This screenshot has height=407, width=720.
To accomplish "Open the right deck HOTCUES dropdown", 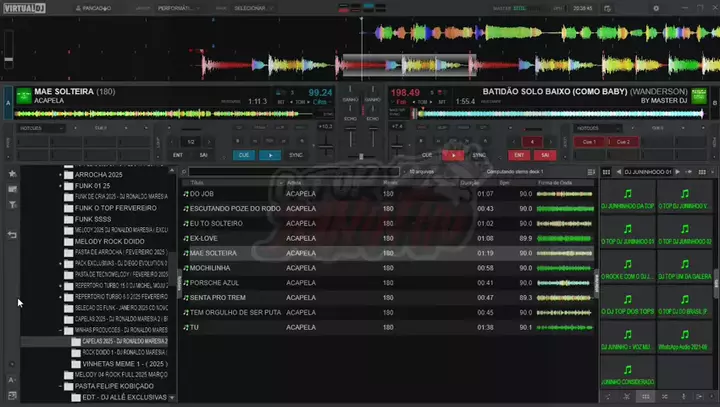I will (597, 128).
